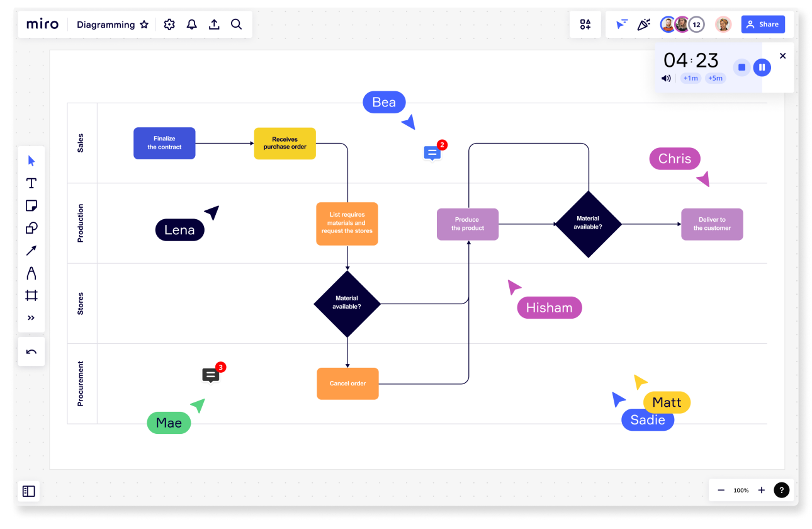Open the frames panel at bottom left
This screenshot has height=529, width=812.
pyautogui.click(x=28, y=491)
